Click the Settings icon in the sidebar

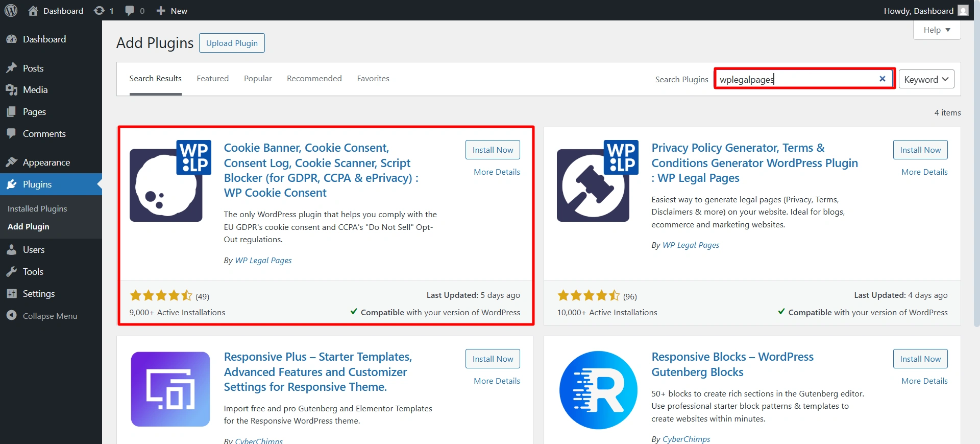tap(12, 294)
